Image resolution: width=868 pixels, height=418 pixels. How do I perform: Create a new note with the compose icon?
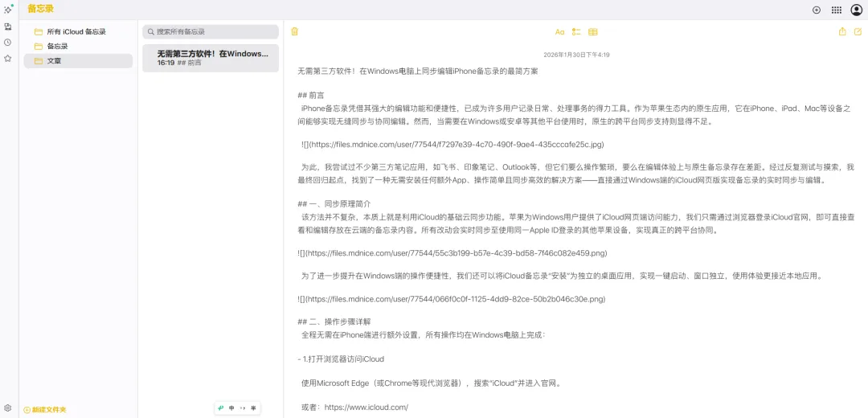pyautogui.click(x=858, y=31)
